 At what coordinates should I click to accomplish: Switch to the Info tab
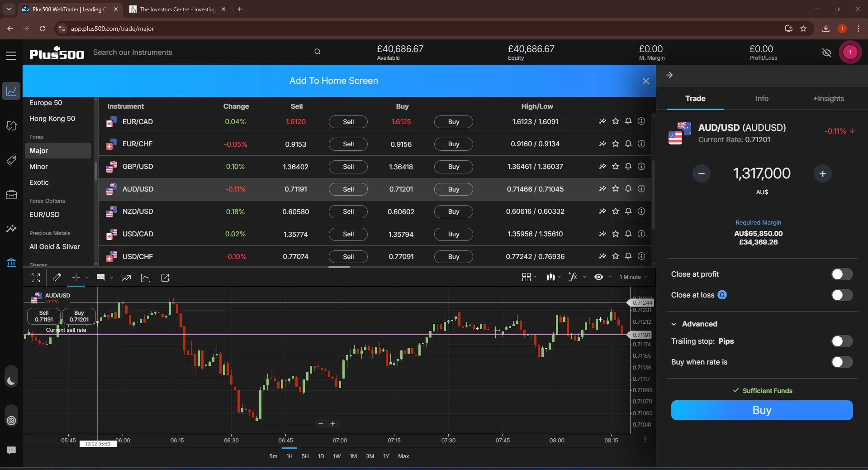click(762, 98)
